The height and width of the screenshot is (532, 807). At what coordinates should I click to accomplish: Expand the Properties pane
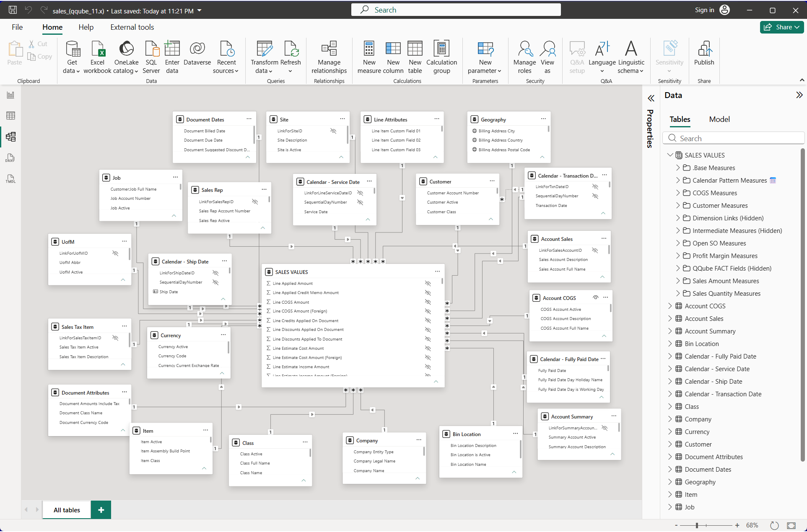coord(651,98)
